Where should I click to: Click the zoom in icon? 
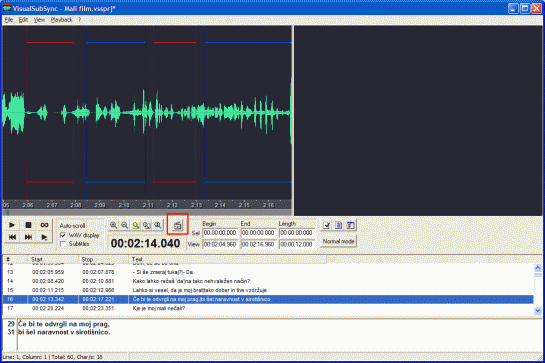point(113,225)
